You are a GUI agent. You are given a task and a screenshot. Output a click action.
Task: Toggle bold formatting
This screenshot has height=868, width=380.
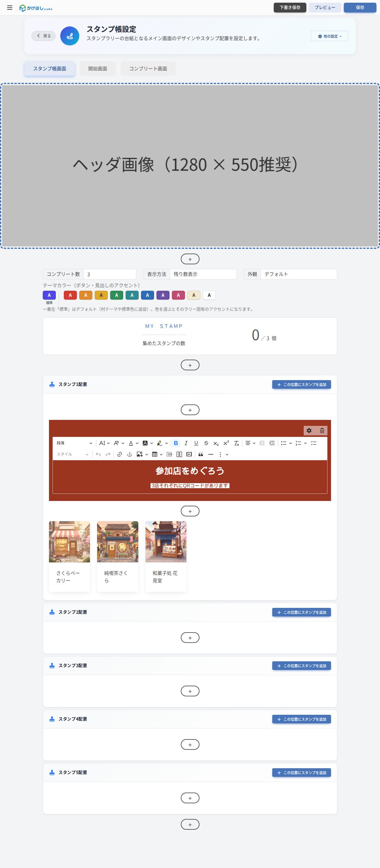[176, 443]
